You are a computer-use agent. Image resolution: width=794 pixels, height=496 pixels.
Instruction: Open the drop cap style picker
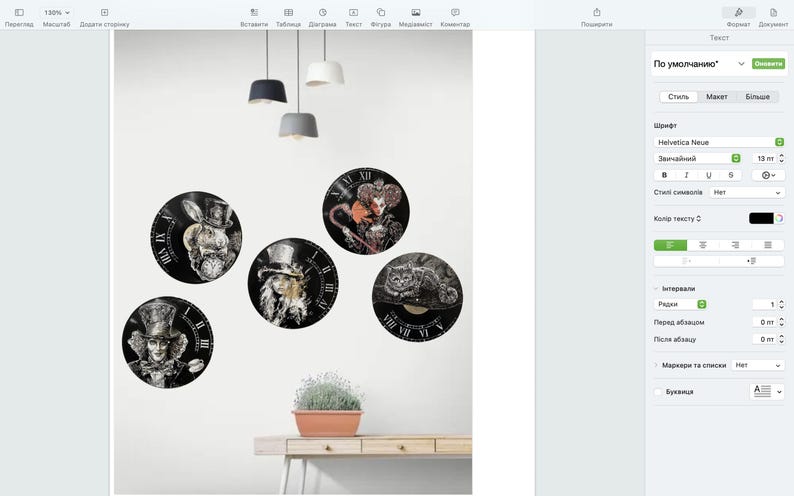coord(767,391)
